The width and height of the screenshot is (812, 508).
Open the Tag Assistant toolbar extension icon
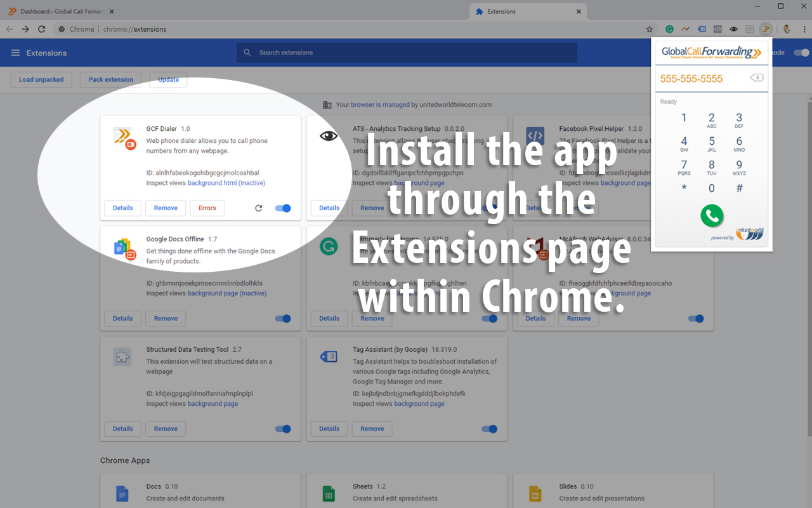pyautogui.click(x=702, y=29)
